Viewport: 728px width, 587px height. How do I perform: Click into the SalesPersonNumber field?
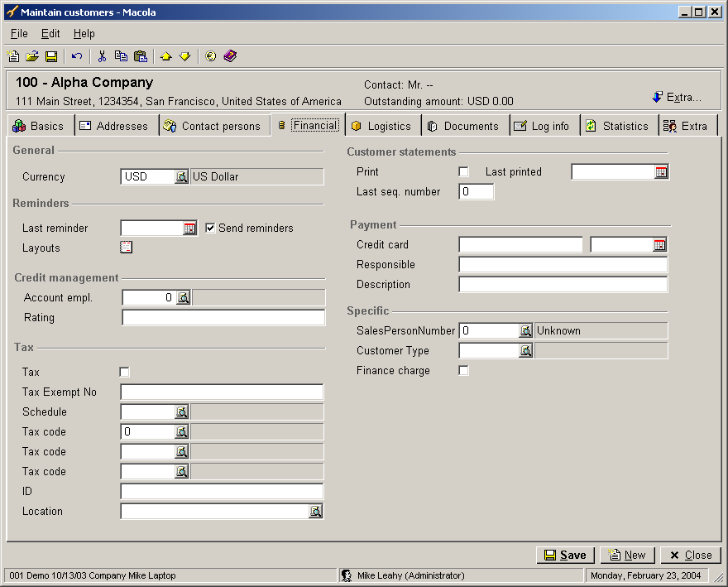click(x=489, y=331)
